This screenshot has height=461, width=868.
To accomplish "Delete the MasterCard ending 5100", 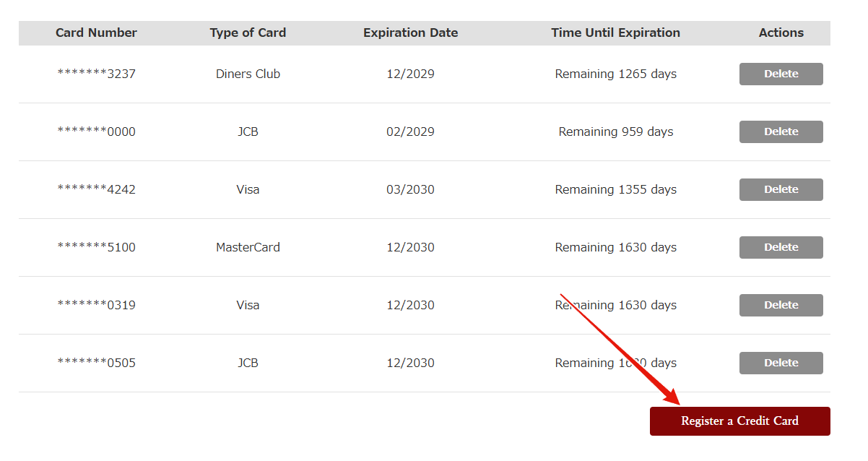I will pyautogui.click(x=781, y=247).
